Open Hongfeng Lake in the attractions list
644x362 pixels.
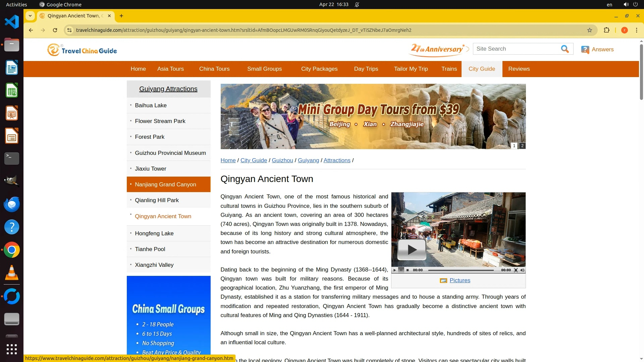tap(154, 234)
